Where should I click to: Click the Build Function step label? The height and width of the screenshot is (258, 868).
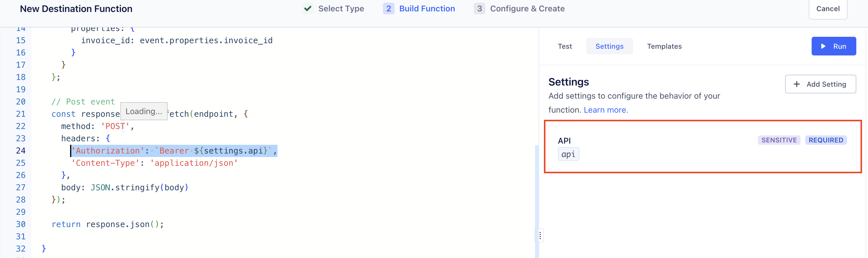(x=427, y=8)
